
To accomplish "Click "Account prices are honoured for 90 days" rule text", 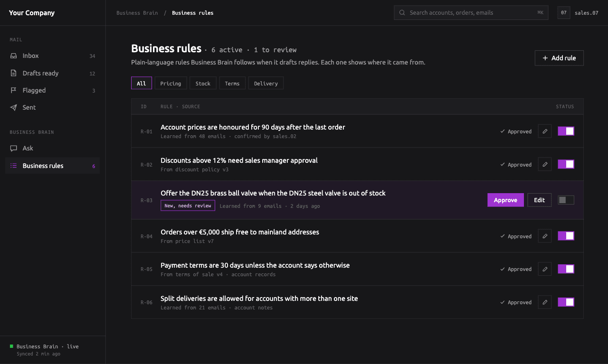I will (253, 127).
